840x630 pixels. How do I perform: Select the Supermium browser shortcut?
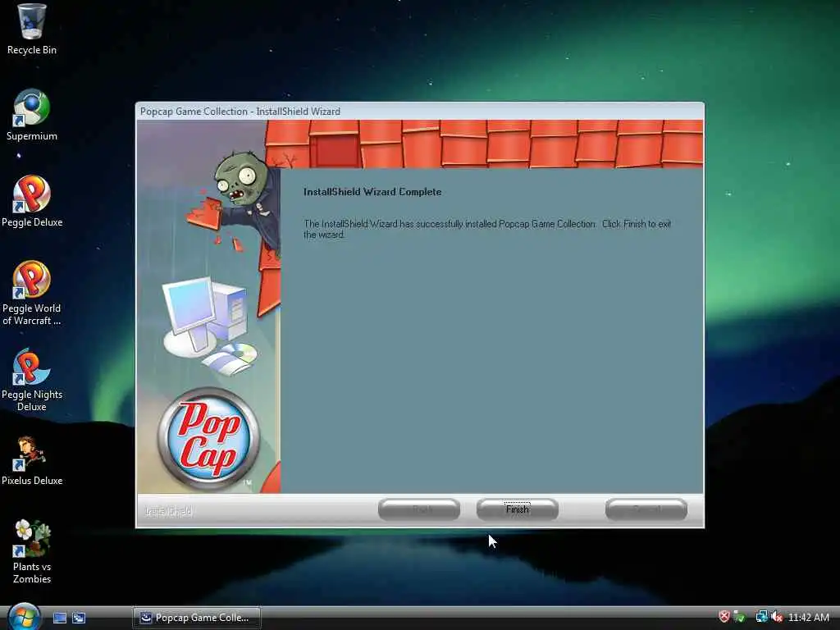pos(32,115)
